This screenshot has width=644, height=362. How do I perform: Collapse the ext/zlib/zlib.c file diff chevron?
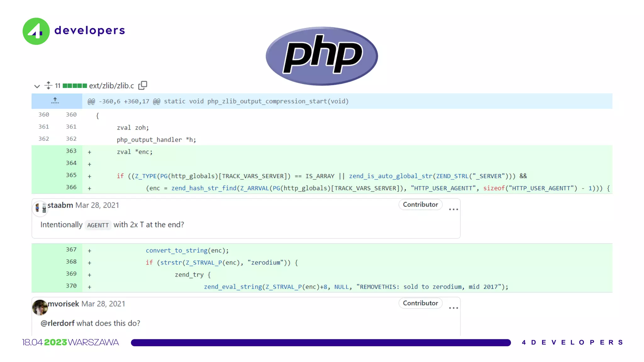(37, 86)
